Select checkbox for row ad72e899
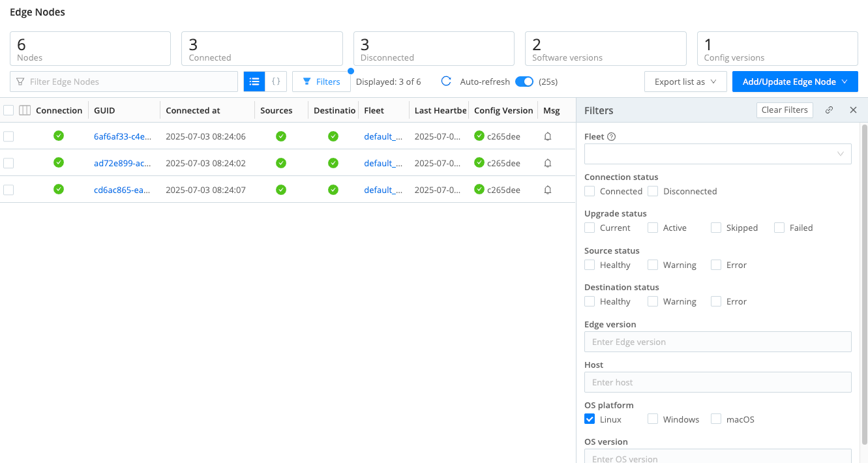The height and width of the screenshot is (463, 868). coord(8,163)
